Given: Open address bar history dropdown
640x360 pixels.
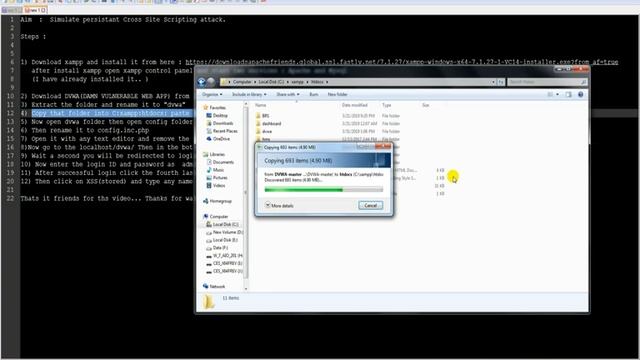Looking at the screenshot, I should [x=493, y=82].
